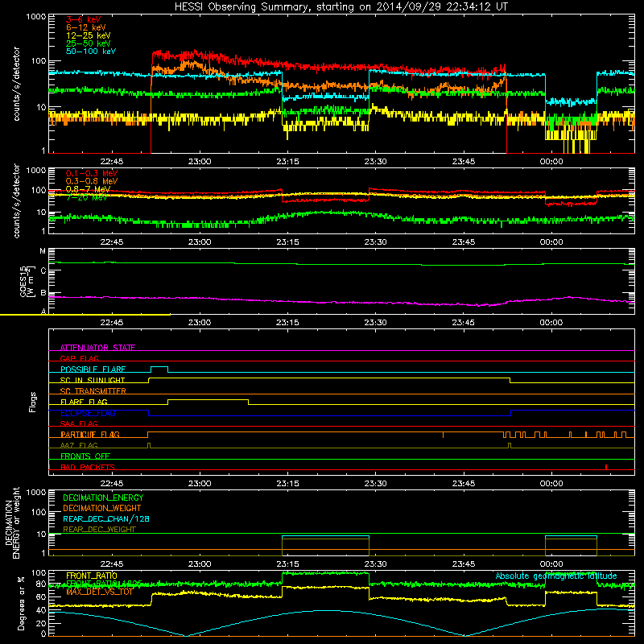The image size is (644, 644).
Task: Click 22:45 time label under Flags panel
Action: point(112,484)
